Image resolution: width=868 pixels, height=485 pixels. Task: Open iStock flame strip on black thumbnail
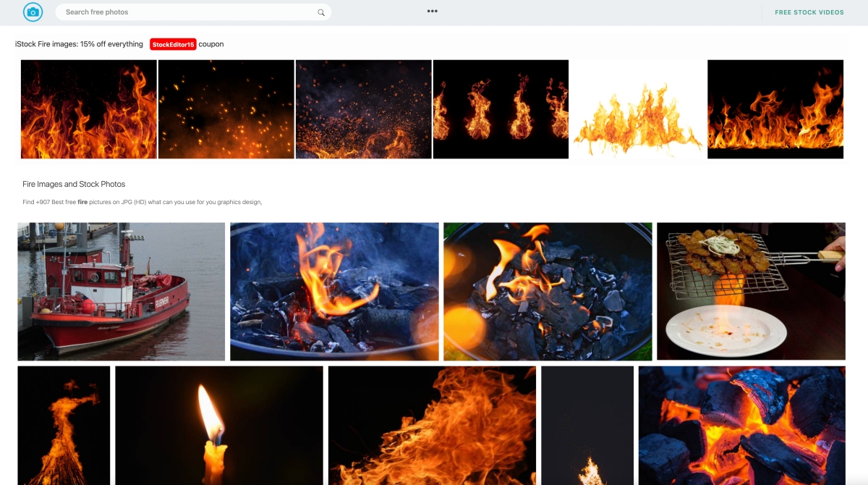pos(775,109)
